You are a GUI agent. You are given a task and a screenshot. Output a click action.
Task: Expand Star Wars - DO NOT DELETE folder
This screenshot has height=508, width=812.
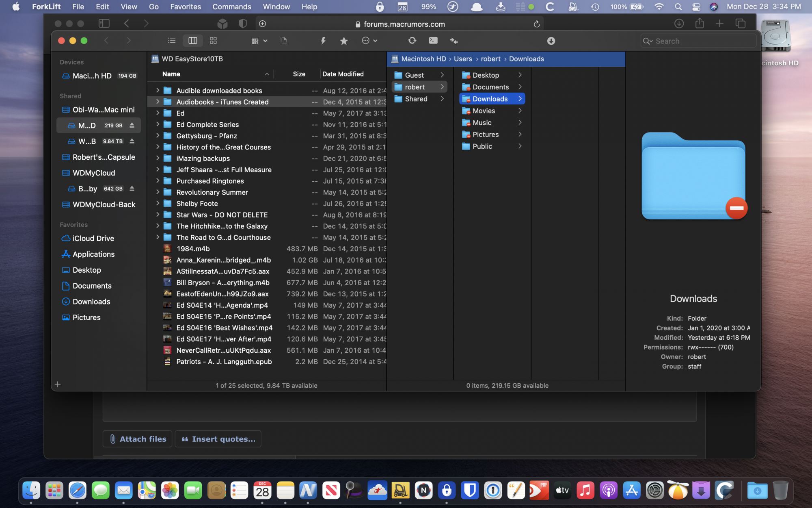(x=158, y=215)
